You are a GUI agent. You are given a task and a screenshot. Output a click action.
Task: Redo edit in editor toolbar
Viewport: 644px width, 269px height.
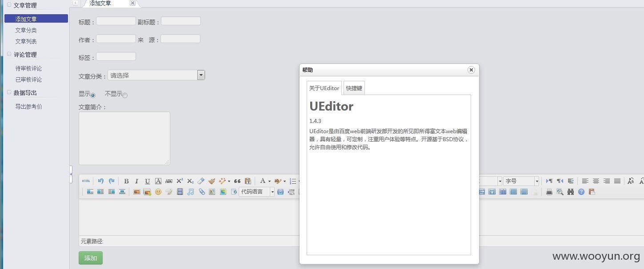click(x=112, y=181)
